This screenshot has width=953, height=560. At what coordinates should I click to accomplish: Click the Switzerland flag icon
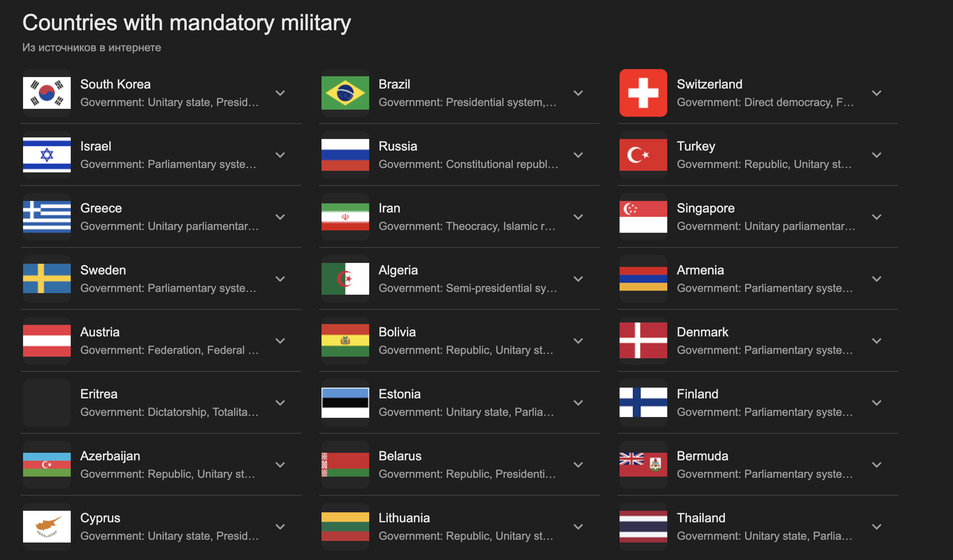click(643, 93)
